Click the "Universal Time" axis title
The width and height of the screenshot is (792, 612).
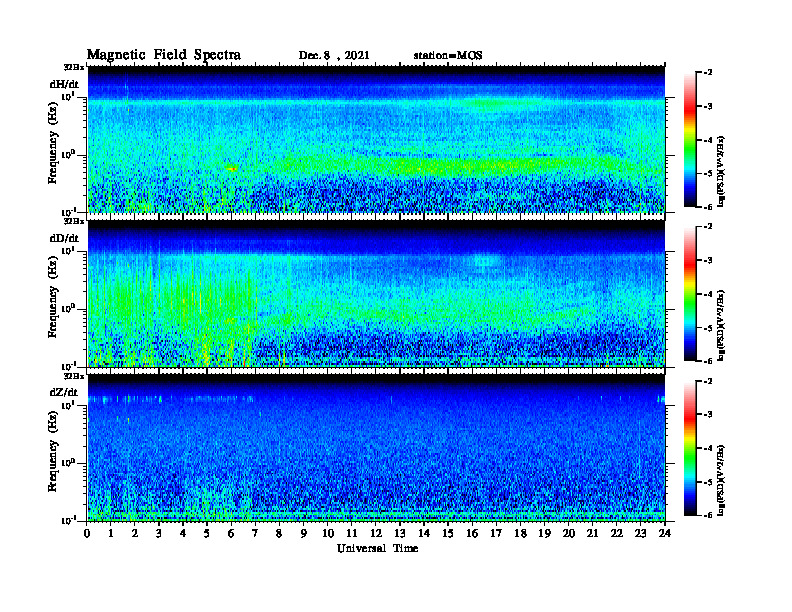coord(377,548)
